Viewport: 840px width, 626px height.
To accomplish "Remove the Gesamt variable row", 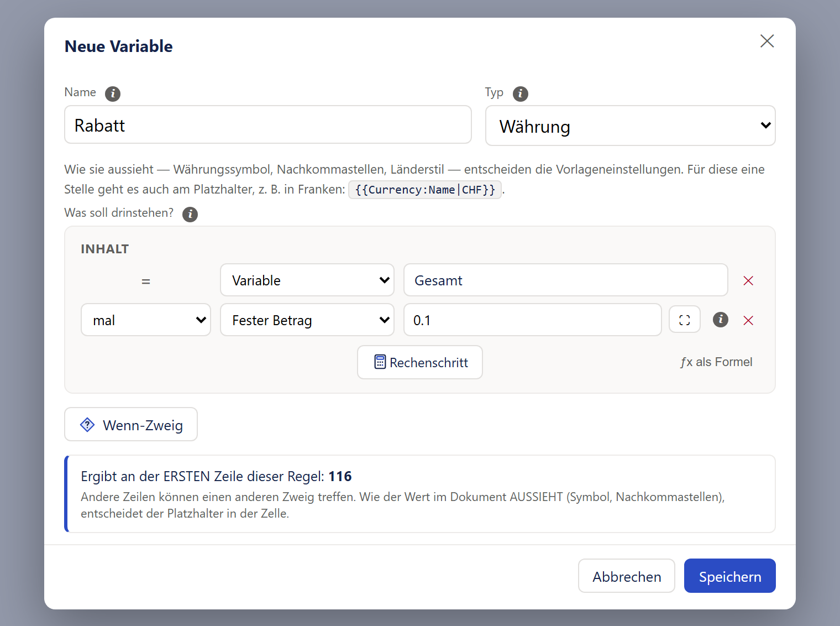I will tap(748, 280).
